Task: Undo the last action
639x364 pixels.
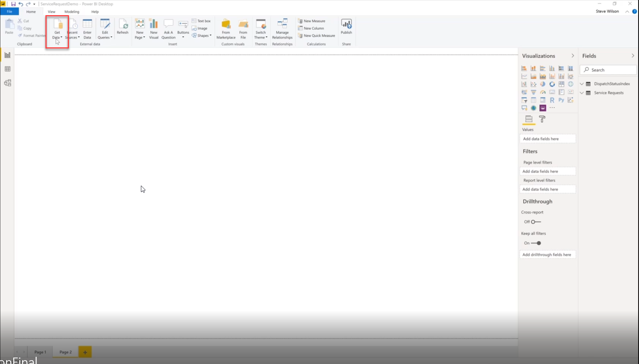Action: coord(20,4)
